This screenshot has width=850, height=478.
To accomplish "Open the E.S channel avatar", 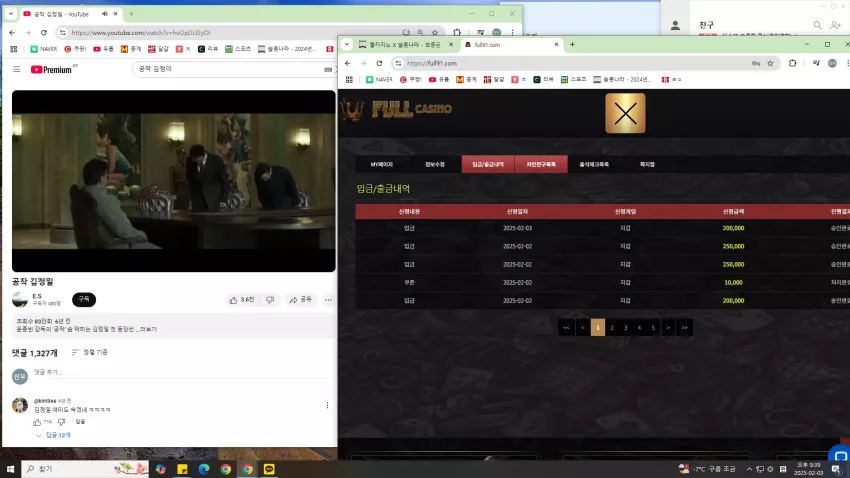I will coord(20,300).
